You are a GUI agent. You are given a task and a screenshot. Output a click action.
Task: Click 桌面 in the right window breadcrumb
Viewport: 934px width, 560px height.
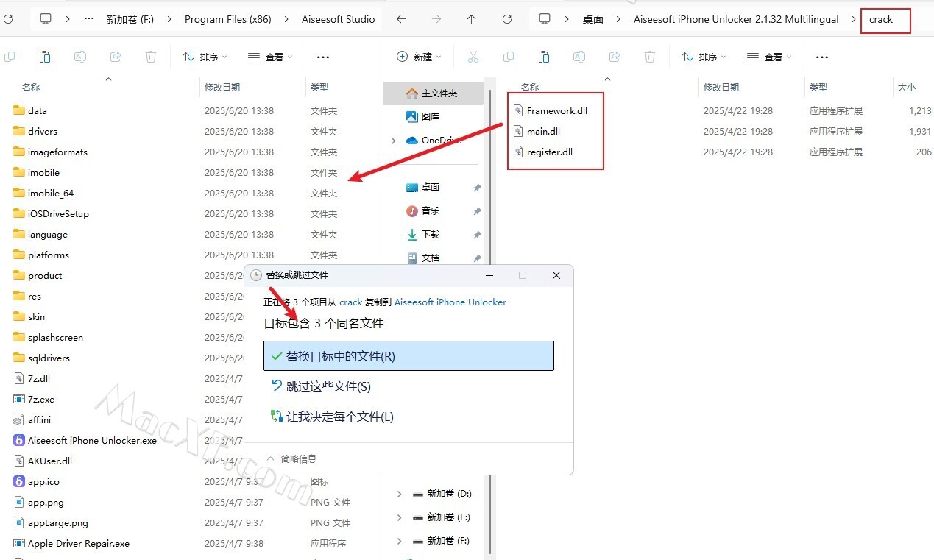coord(593,20)
